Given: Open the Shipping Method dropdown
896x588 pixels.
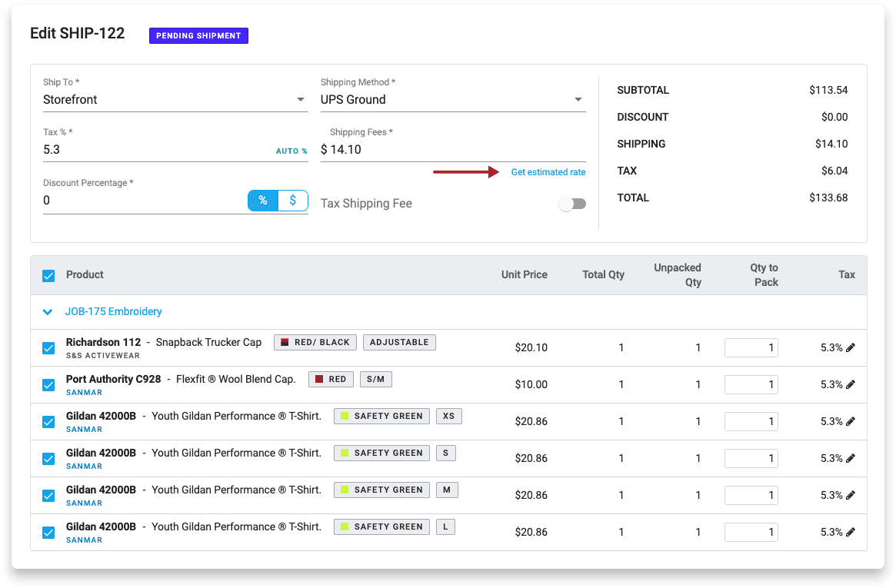Looking at the screenshot, I should (x=452, y=100).
